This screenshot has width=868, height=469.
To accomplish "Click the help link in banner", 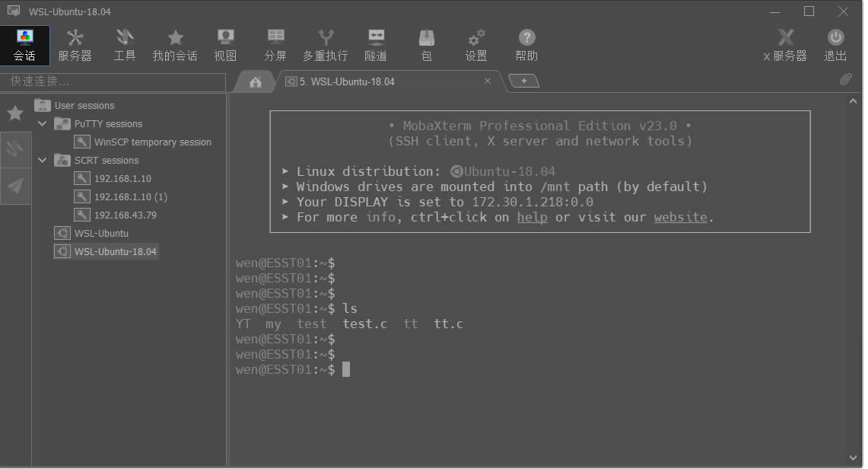I will (532, 217).
